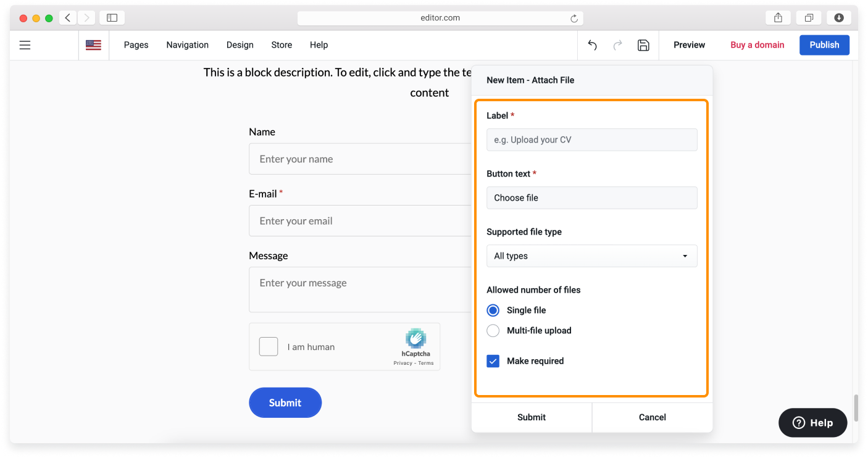868x458 pixels.
Task: Click the browser downloads icon
Action: [x=839, y=18]
